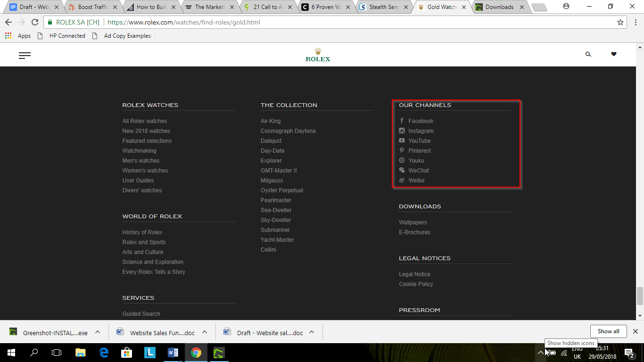Open the Rolex hamburger menu icon
This screenshot has height=362, width=644.
pos(25,56)
